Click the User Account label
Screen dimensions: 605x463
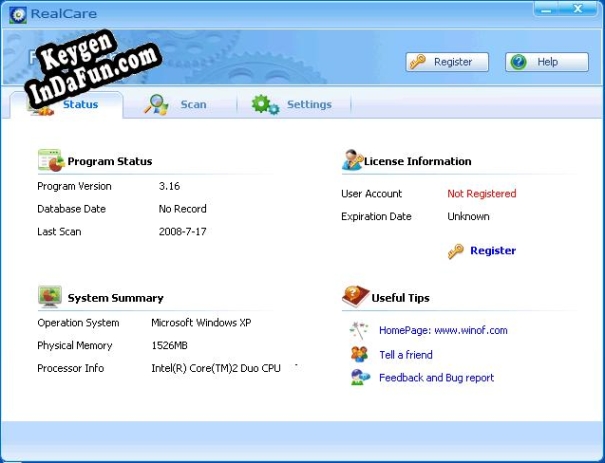click(371, 194)
